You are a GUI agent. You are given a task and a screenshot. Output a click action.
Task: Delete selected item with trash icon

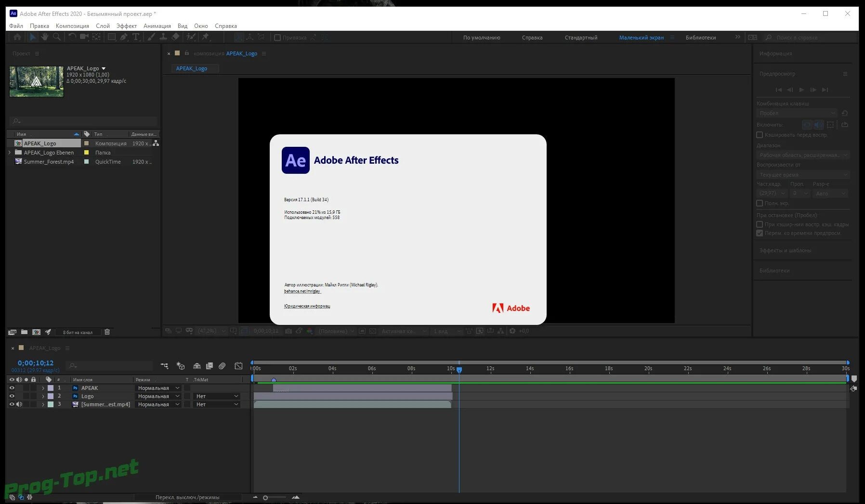107,332
